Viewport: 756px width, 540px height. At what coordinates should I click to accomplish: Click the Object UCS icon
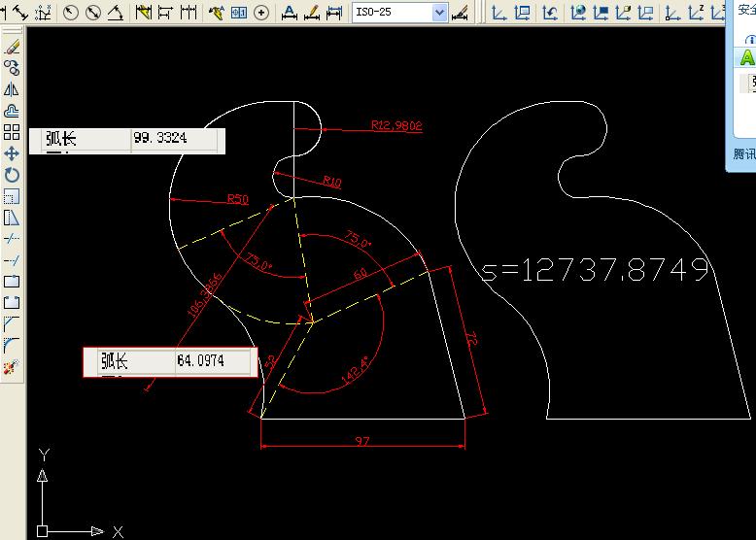[601, 12]
